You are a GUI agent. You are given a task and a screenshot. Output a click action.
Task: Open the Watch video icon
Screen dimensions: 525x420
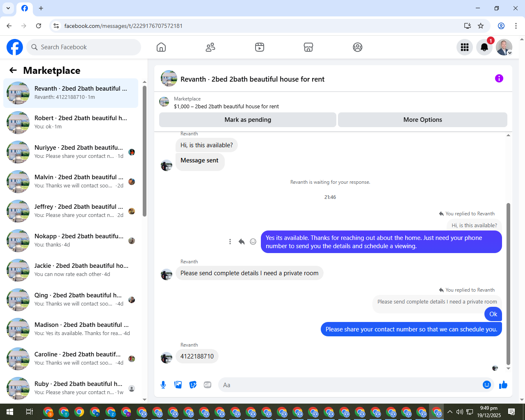(260, 47)
